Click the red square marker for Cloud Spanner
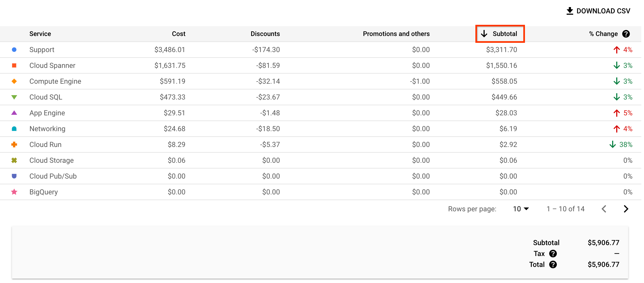Image resolution: width=644 pixels, height=283 pixels. tap(14, 65)
